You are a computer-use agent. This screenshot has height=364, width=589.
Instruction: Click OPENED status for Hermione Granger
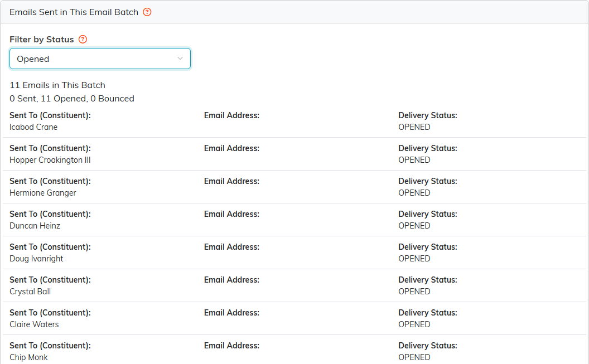(414, 193)
